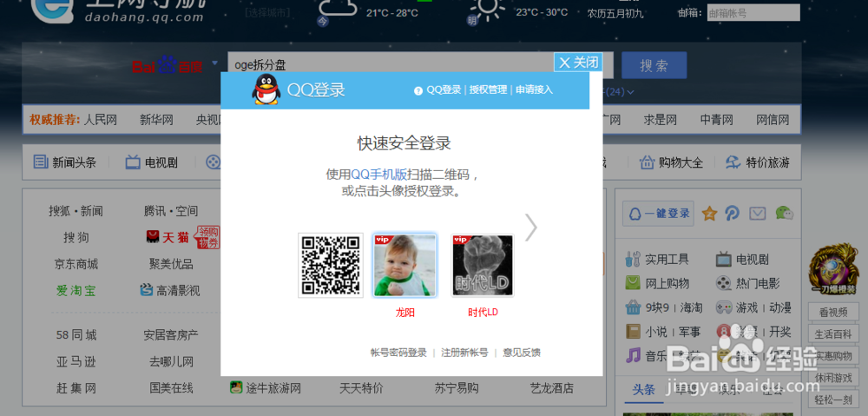This screenshot has width=868, height=416.
Task: Open 热门电影 in right panel
Action: (757, 284)
